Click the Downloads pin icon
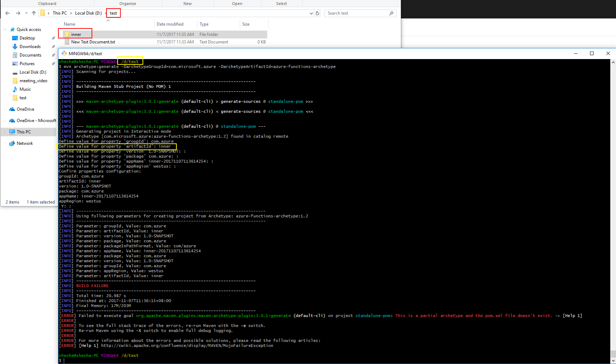The height and width of the screenshot is (364, 616). 53,47
